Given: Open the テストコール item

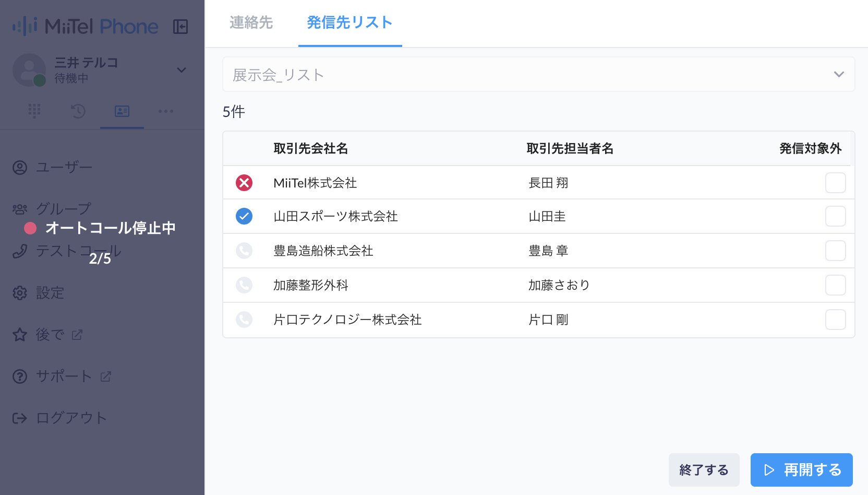Looking at the screenshot, I should [78, 251].
